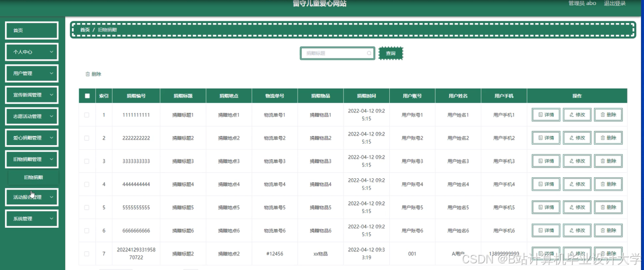
Task: Select checkbox of row 4444444444
Action: click(x=86, y=184)
